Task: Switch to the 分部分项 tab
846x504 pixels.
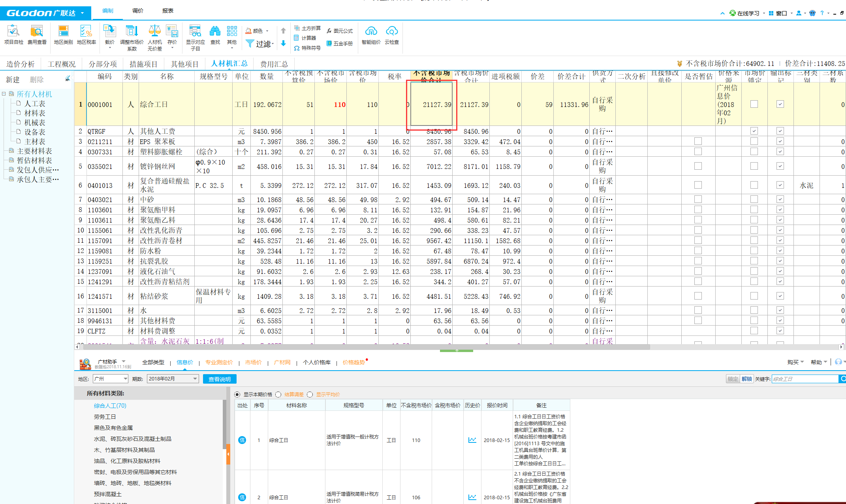Action: pos(103,64)
